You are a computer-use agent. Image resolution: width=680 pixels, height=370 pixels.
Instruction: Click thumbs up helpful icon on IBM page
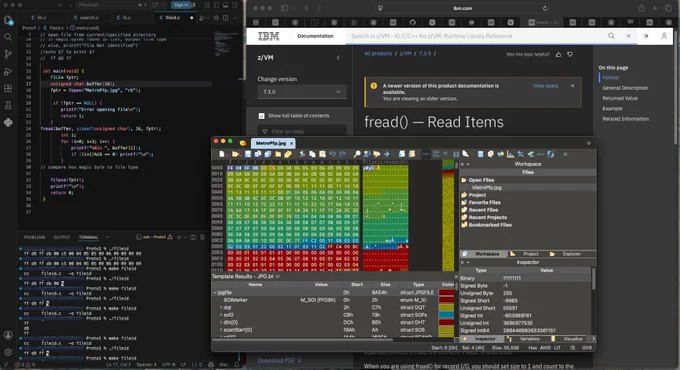[558, 54]
